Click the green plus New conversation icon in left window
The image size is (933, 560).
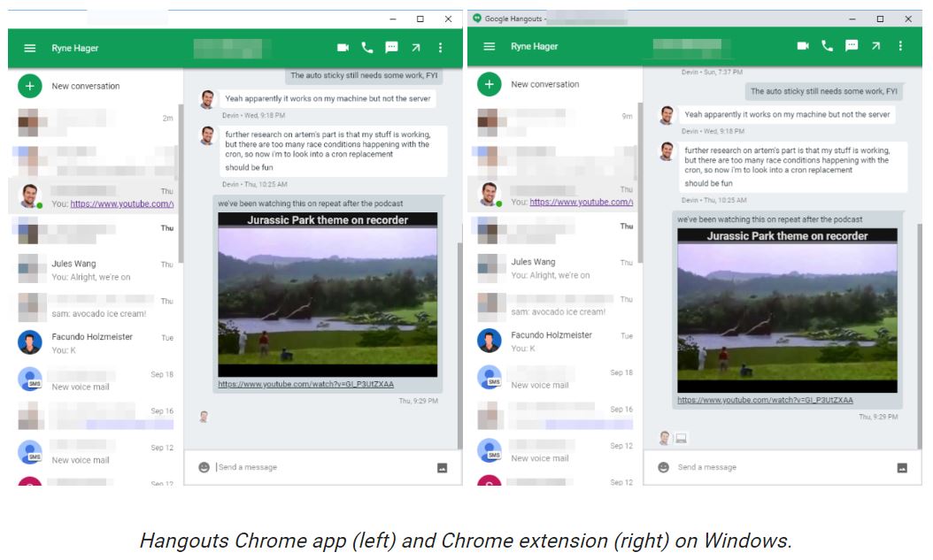coord(30,86)
